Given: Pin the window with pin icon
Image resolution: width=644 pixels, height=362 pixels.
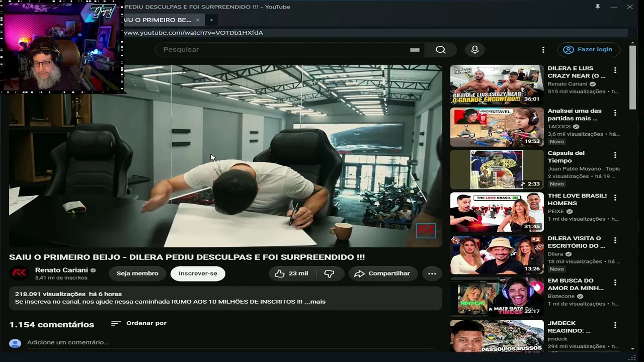Looking at the screenshot, I should [597, 7].
